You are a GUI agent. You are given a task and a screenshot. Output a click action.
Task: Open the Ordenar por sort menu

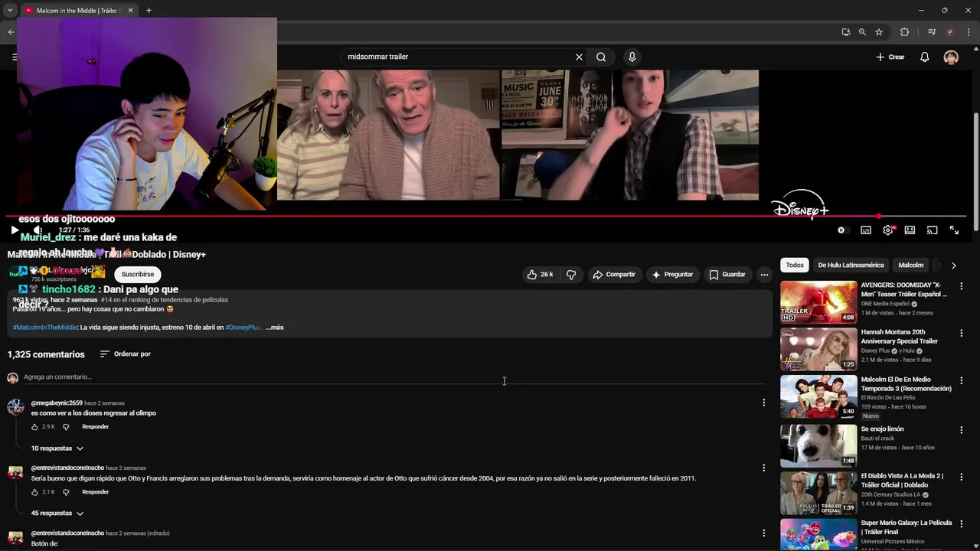pos(126,354)
